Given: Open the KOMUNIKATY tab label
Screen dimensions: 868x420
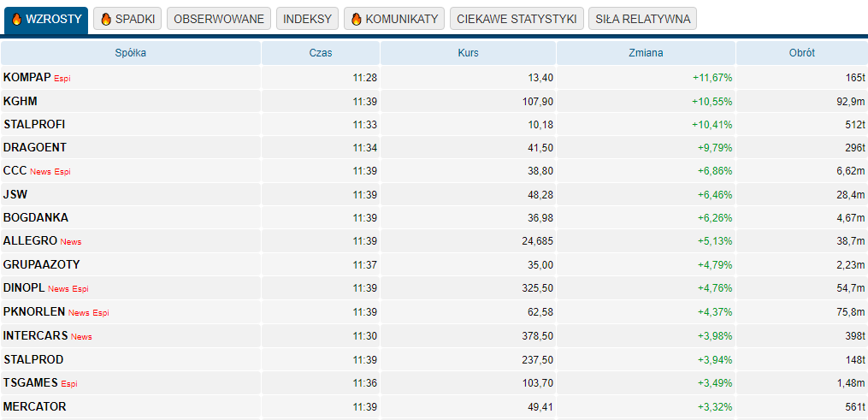Looking at the screenshot, I should point(402,20).
